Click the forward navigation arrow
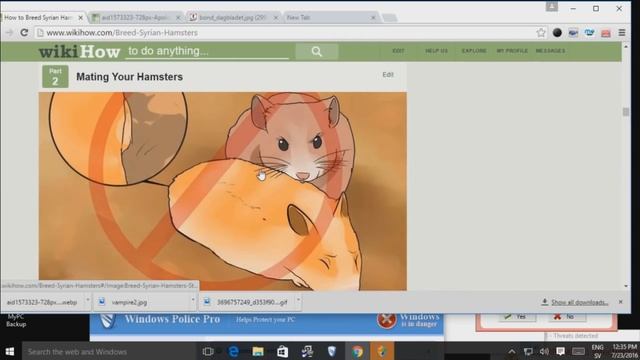 click(x=9, y=33)
